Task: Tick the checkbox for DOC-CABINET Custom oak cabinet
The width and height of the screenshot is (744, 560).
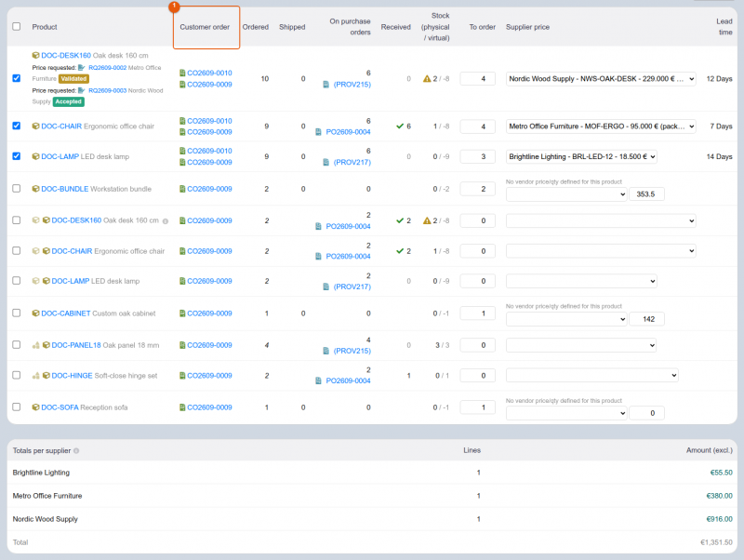Action: (x=17, y=313)
